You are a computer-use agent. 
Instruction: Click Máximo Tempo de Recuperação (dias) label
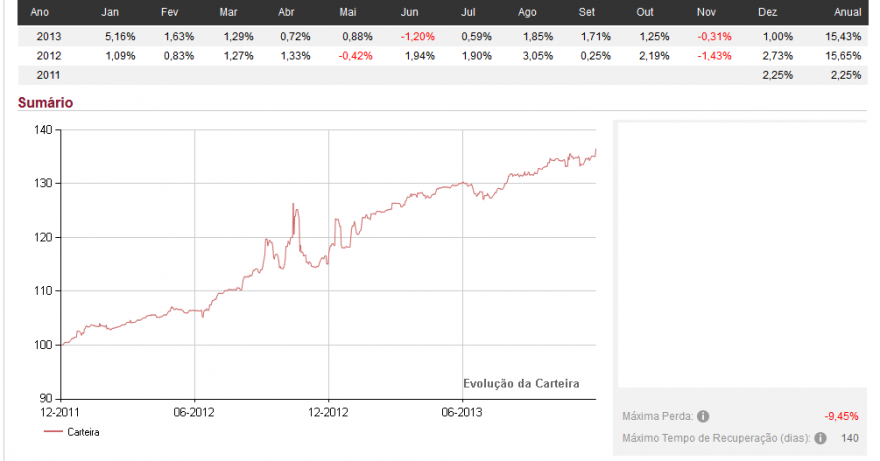click(717, 438)
